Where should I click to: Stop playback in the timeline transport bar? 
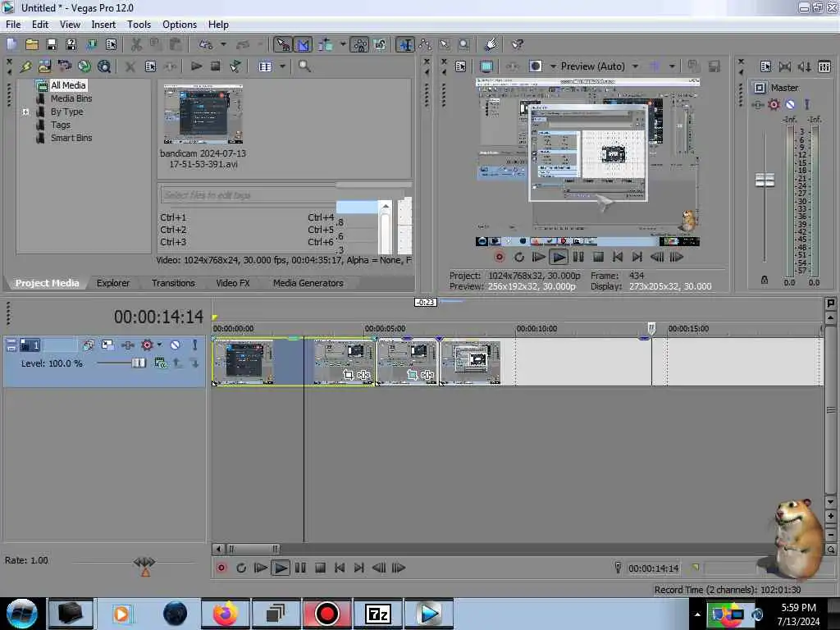coord(320,568)
